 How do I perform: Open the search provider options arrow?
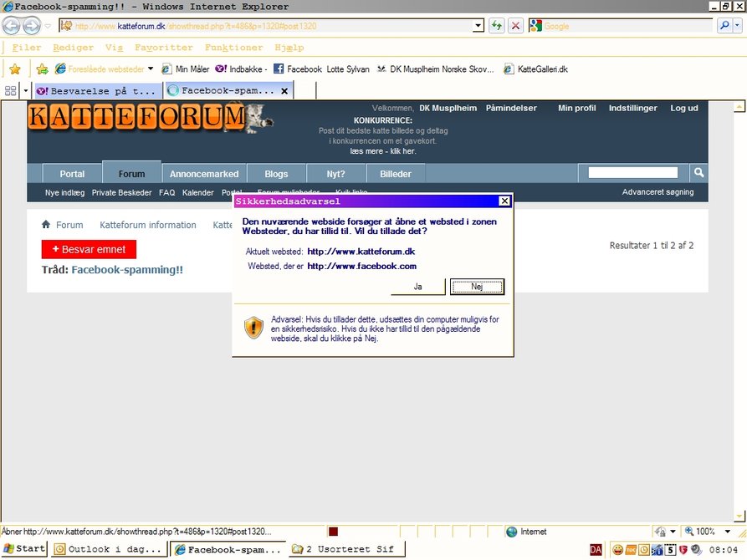(738, 26)
